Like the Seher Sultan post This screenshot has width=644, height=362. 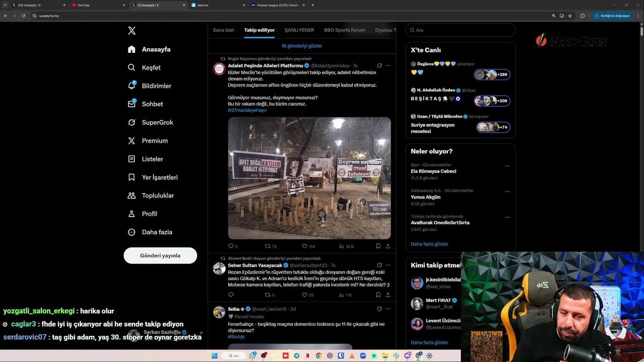307,295
